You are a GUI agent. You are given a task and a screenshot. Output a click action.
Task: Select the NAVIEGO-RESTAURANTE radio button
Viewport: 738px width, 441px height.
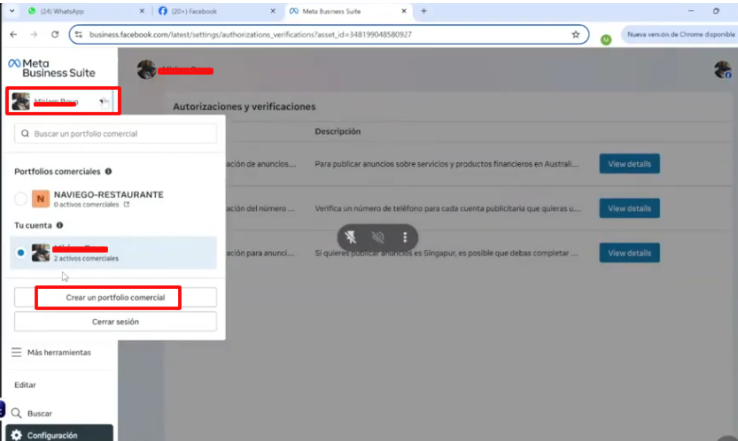tap(21, 199)
